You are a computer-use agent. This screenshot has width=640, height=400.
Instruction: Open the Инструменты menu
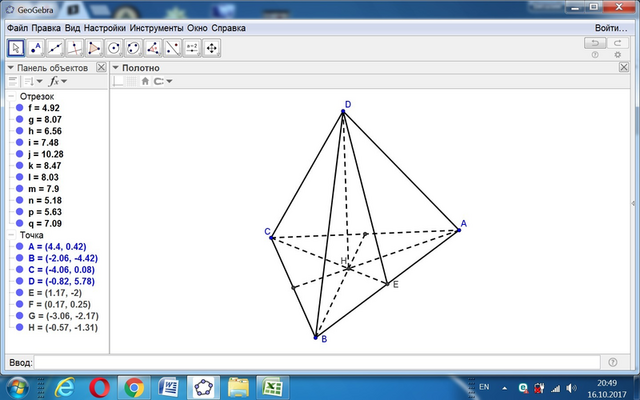156,28
